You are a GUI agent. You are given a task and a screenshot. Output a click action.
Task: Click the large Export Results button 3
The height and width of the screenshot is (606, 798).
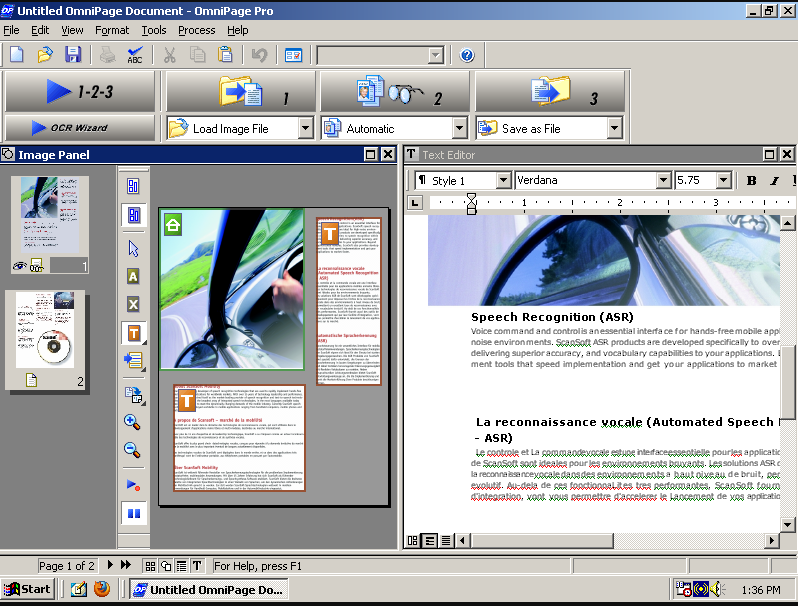click(x=550, y=92)
